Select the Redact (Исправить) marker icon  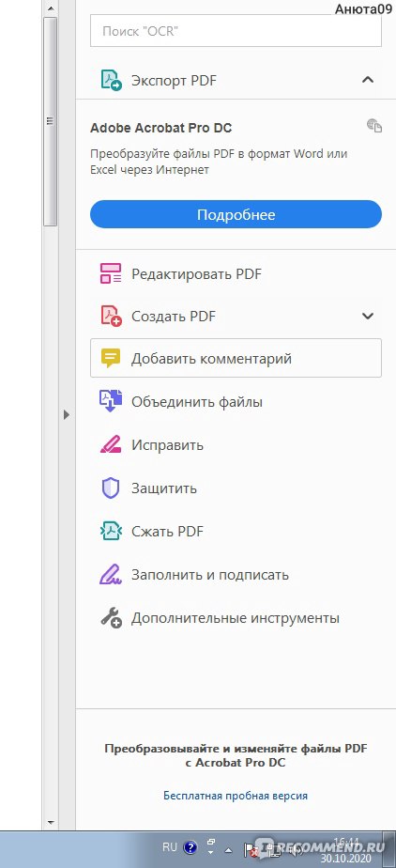point(111,445)
